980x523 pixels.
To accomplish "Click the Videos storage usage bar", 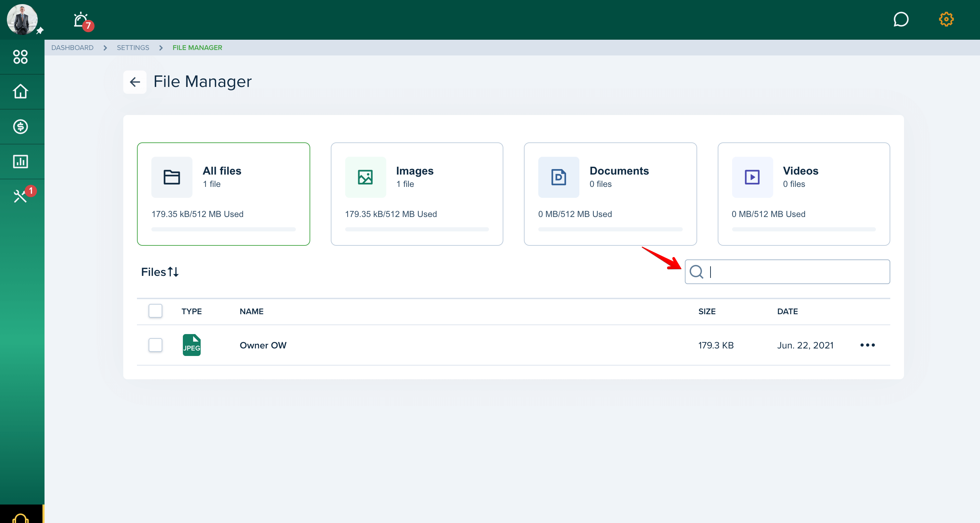I will 803,229.
